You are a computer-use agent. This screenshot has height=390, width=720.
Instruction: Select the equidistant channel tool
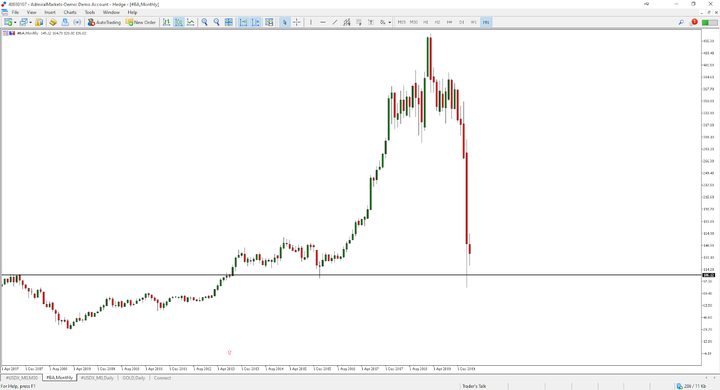coord(347,22)
